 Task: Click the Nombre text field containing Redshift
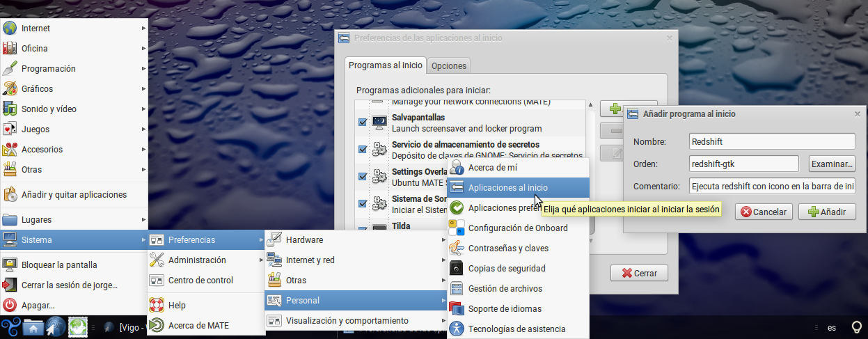click(x=771, y=141)
